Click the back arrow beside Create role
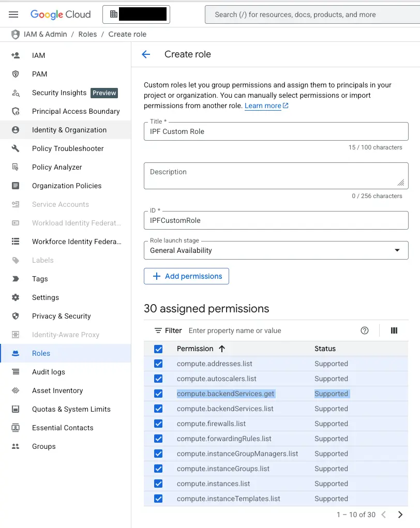Screen dimensions: 420x528 coord(146,54)
